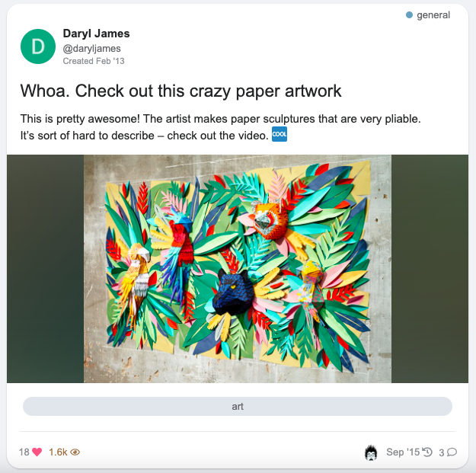This screenshot has width=476, height=473.
Task: Select the art tag pill
Action: 238,406
